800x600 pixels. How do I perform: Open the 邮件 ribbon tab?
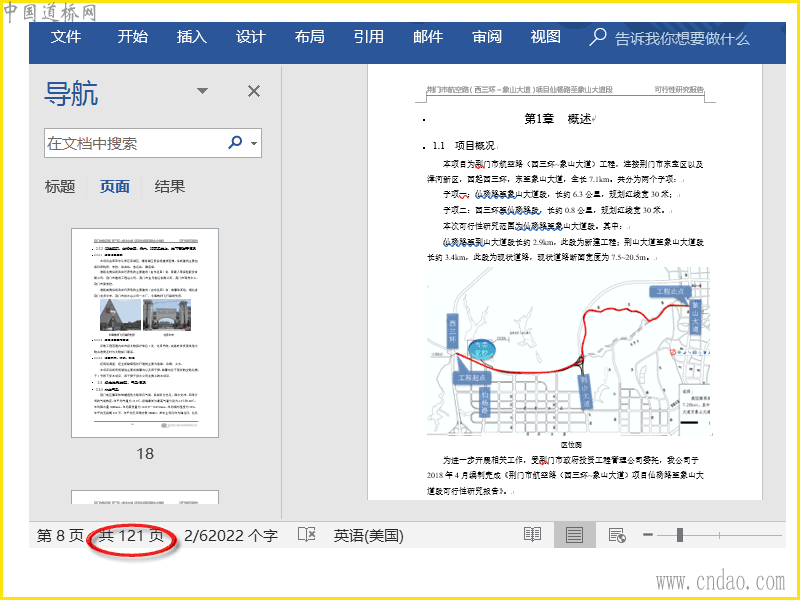tap(428, 37)
